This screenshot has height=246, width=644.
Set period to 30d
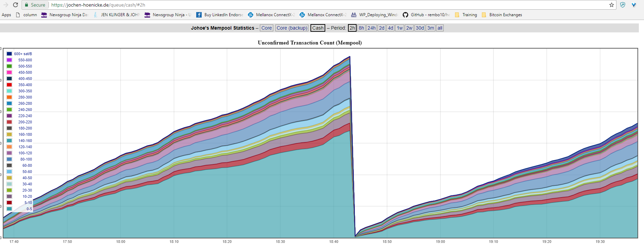pos(420,28)
